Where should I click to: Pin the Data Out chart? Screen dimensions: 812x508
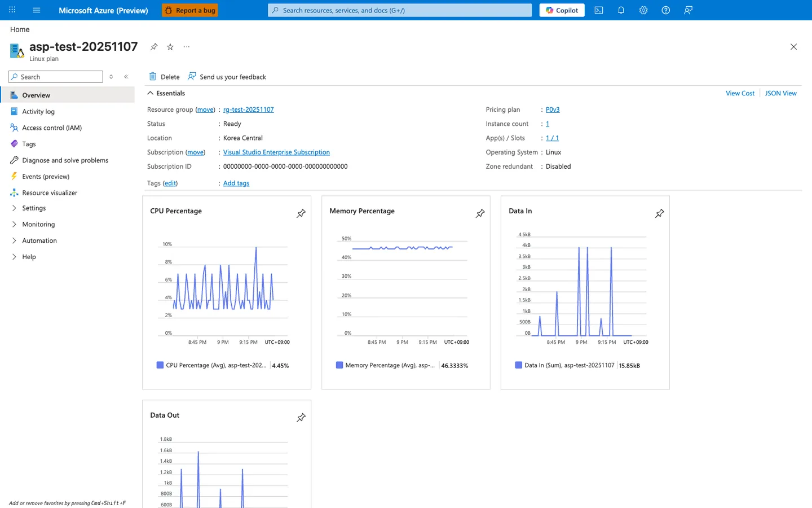[301, 418]
